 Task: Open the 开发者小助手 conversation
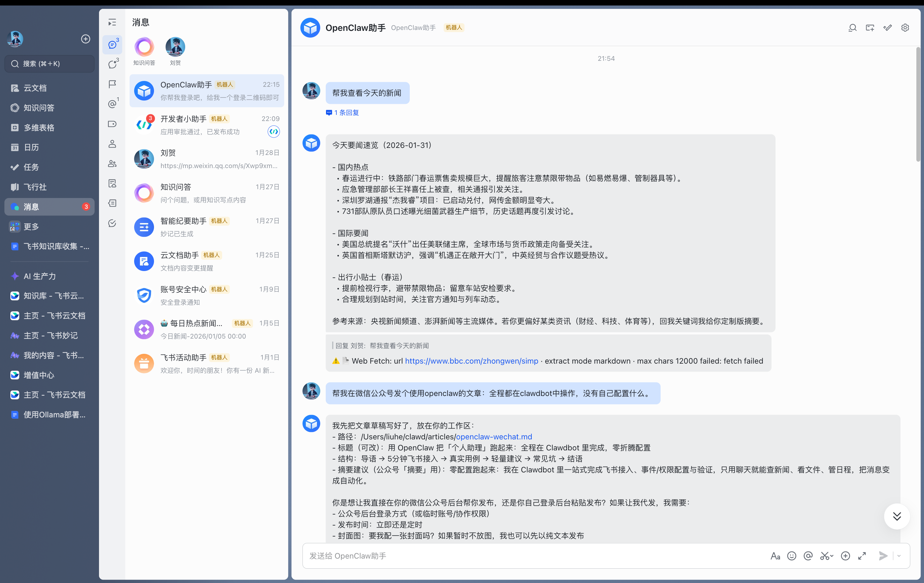[x=207, y=125]
